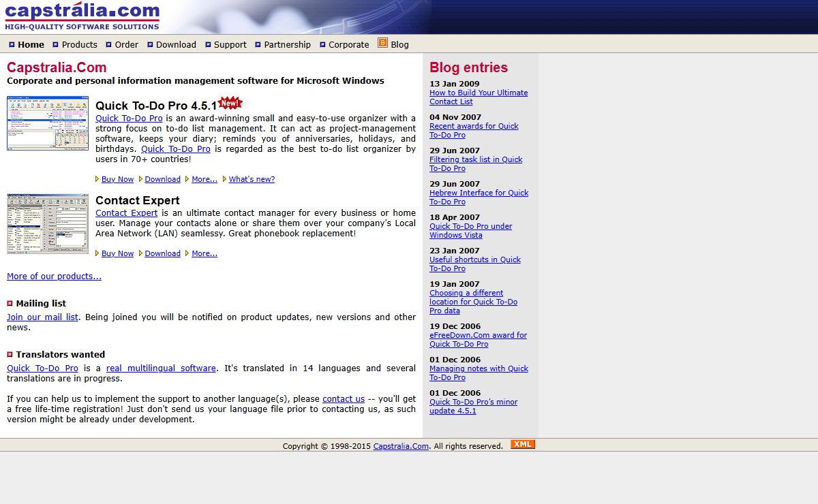Click More... link under Quick To-Do Pro

coord(204,179)
